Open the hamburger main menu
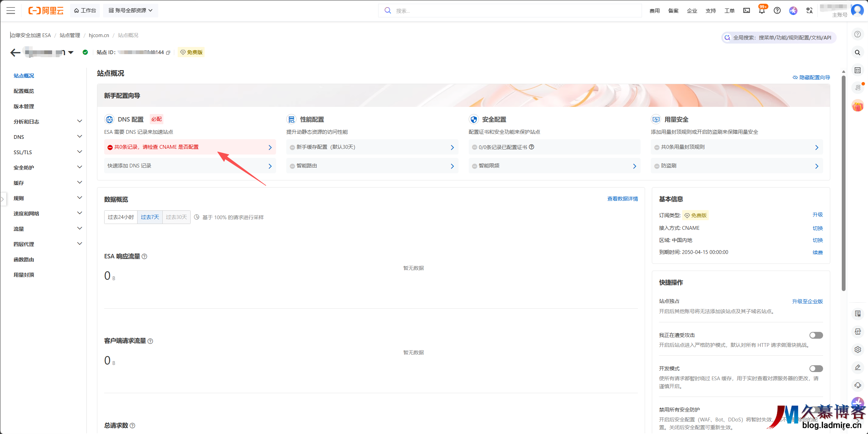The image size is (868, 434). (11, 11)
